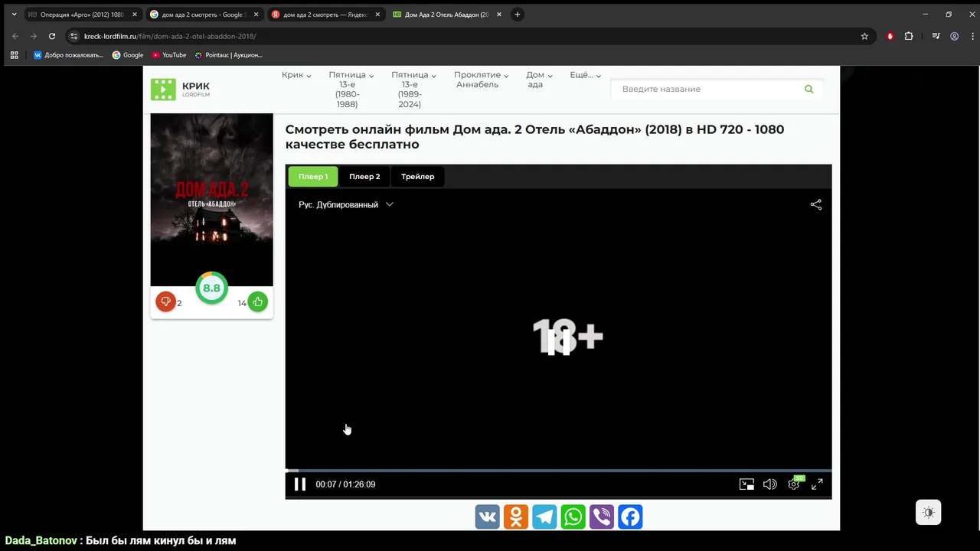Toggle page light/dark mode button

click(x=929, y=512)
